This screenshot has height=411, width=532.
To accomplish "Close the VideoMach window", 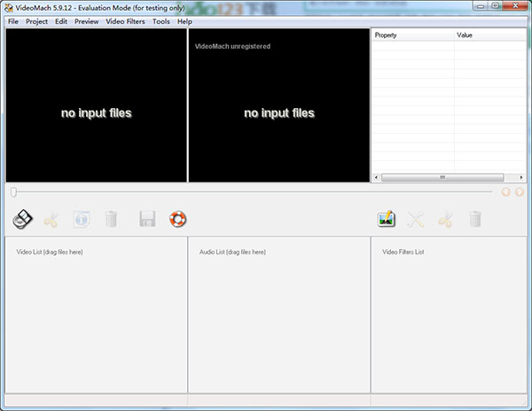I will click(515, 6).
